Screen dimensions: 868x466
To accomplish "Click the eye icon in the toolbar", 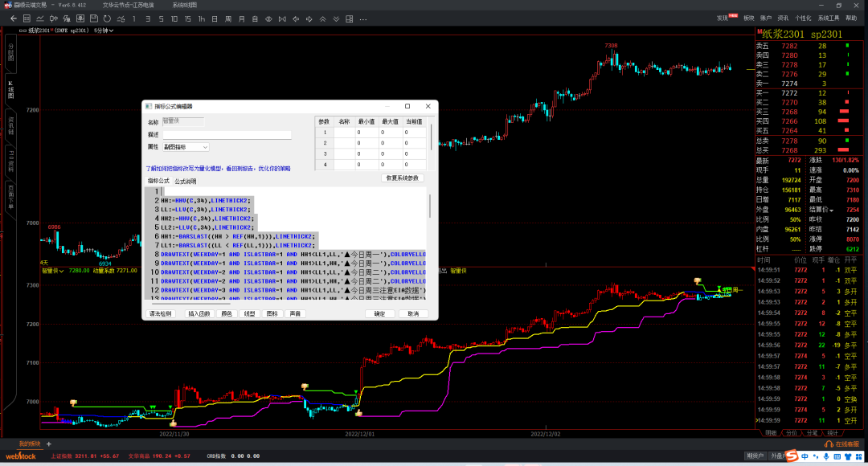I will click(268, 18).
